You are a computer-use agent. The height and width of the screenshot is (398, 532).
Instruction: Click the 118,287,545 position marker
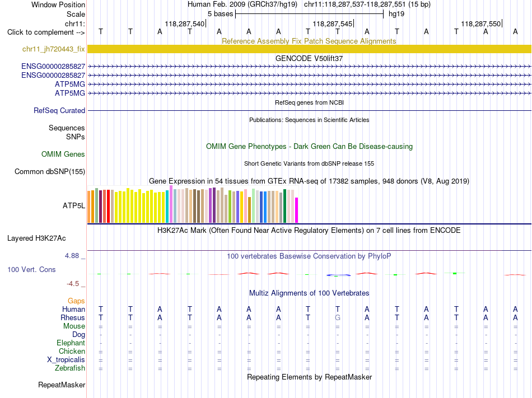click(333, 24)
